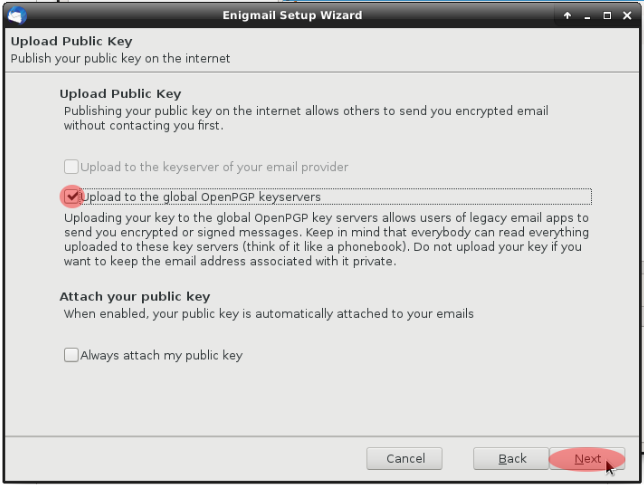The height and width of the screenshot is (486, 644).
Task: Tick the email provider keyserver checkbox
Action: [72, 167]
